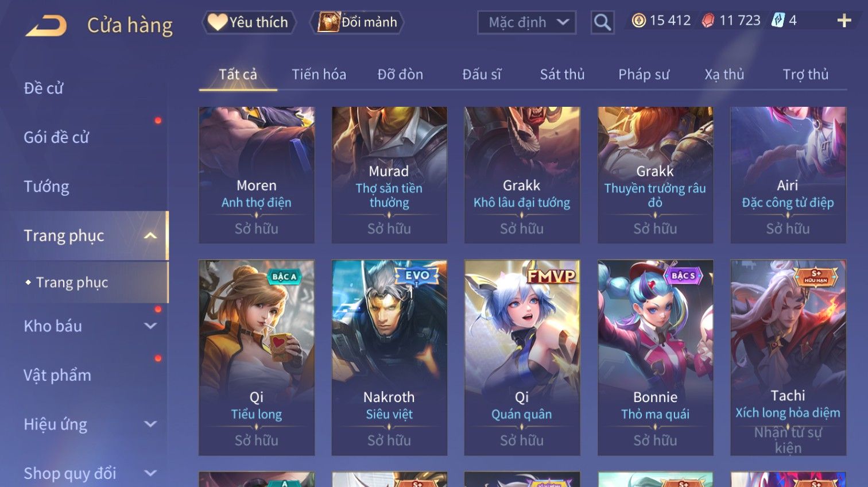Select Qi Quán quân FMVP skin card

[x=522, y=358]
